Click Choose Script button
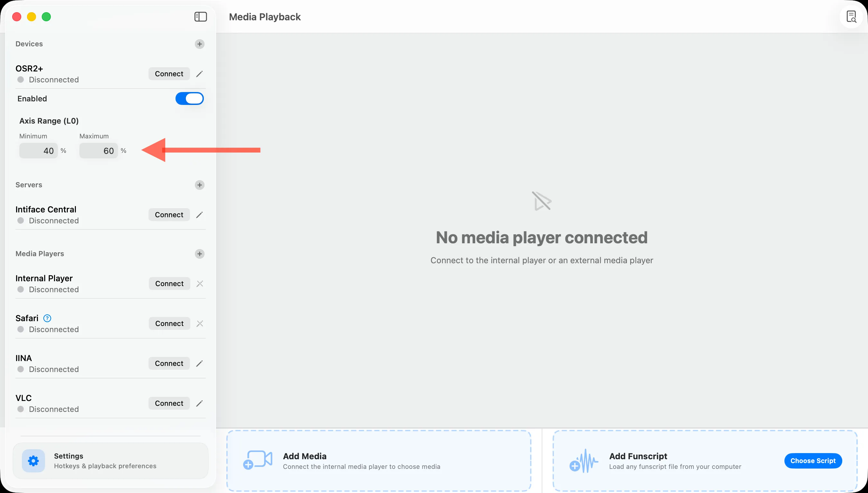 click(x=813, y=461)
